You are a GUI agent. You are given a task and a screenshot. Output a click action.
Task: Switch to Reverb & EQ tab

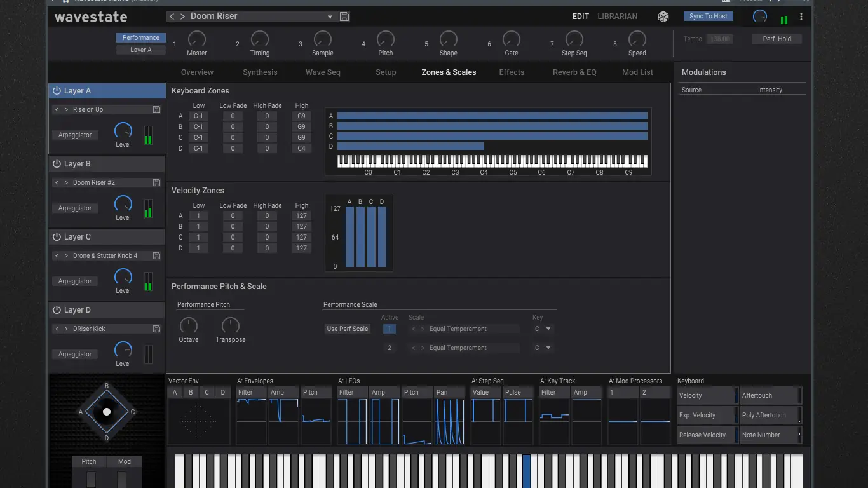click(x=574, y=72)
